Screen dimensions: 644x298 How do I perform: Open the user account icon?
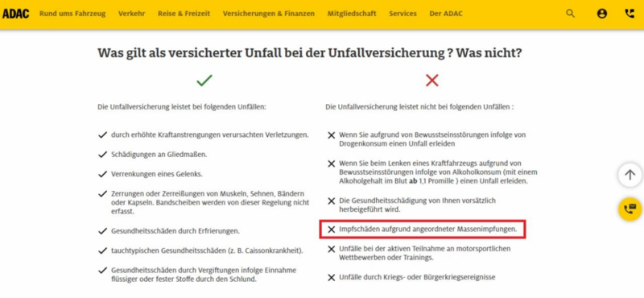[x=601, y=14]
